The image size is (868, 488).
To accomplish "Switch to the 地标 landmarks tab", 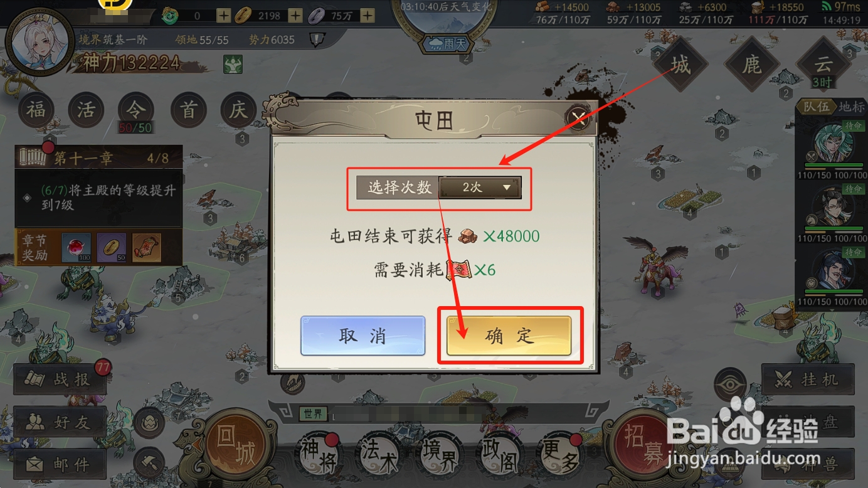I will click(851, 107).
